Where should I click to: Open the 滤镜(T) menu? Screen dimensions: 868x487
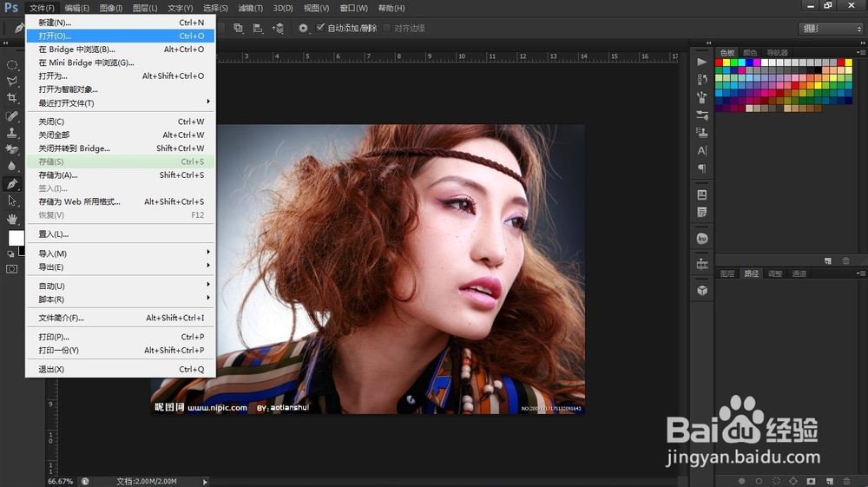[251, 8]
